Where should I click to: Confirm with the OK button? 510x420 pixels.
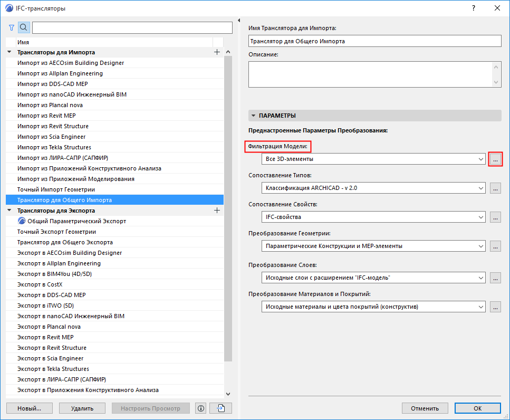tap(477, 408)
